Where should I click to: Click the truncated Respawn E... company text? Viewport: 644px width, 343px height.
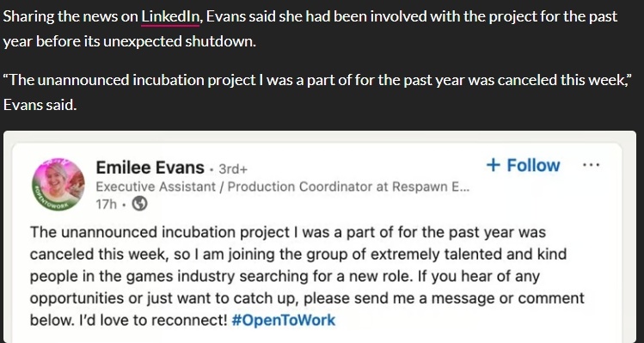(x=431, y=187)
